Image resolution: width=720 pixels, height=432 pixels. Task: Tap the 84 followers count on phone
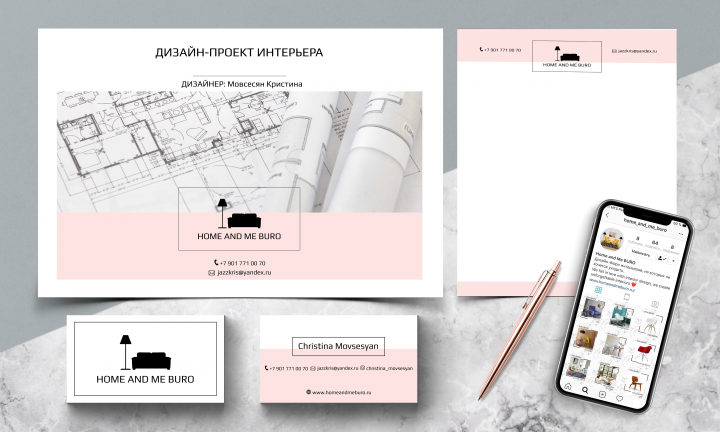click(x=655, y=242)
